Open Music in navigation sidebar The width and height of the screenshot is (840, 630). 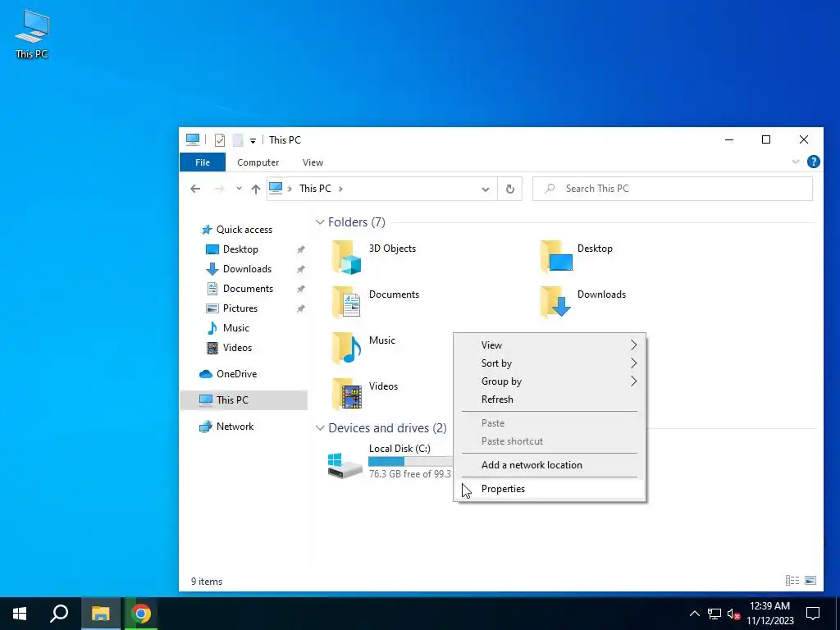235,328
